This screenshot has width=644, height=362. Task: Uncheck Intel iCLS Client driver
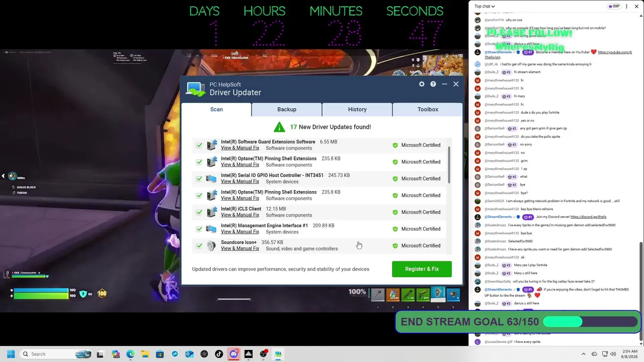tap(199, 212)
